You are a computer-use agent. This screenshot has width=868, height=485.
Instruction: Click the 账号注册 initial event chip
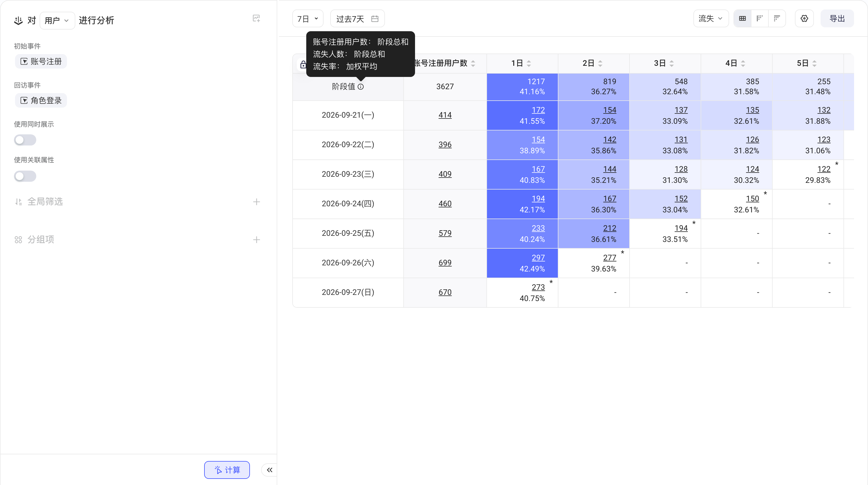point(41,61)
